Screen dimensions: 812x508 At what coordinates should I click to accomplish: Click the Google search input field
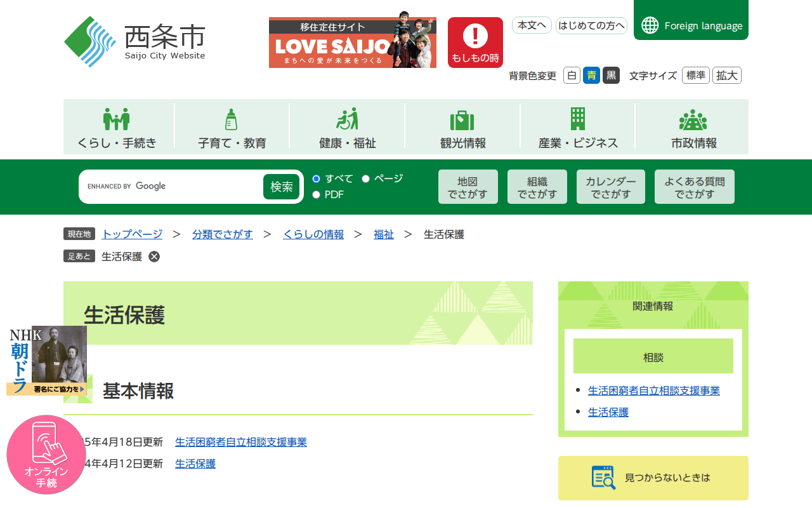pos(172,187)
